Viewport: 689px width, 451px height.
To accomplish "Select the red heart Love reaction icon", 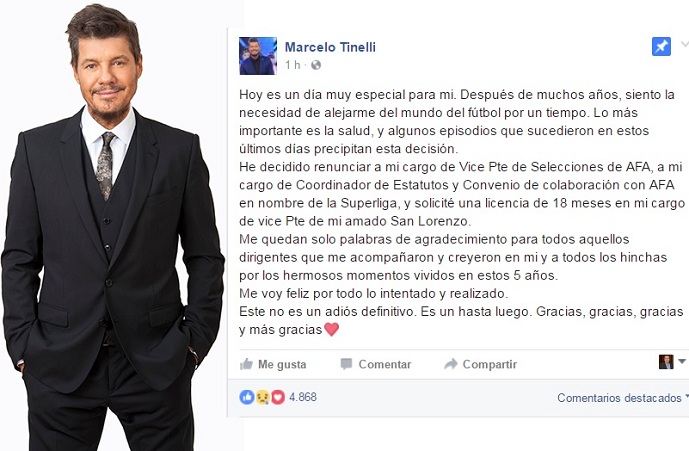I will [x=278, y=397].
